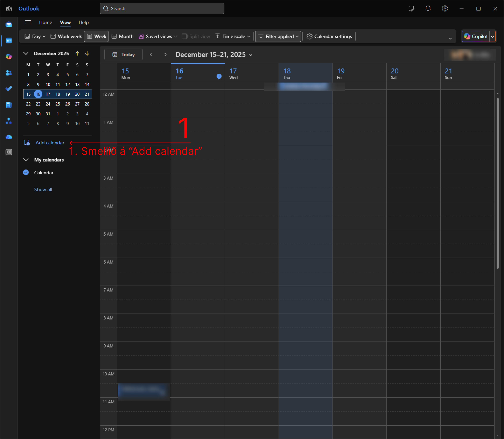Toggle the hamburger navigation pane button
Image resolution: width=504 pixels, height=439 pixels.
point(28,22)
